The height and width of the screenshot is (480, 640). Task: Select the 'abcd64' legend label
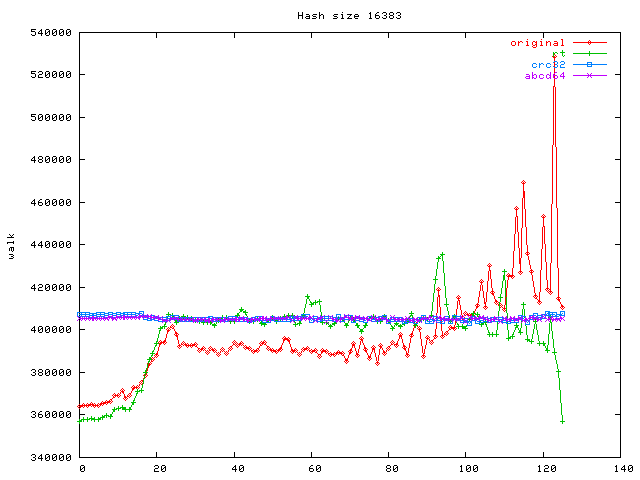tap(545, 76)
